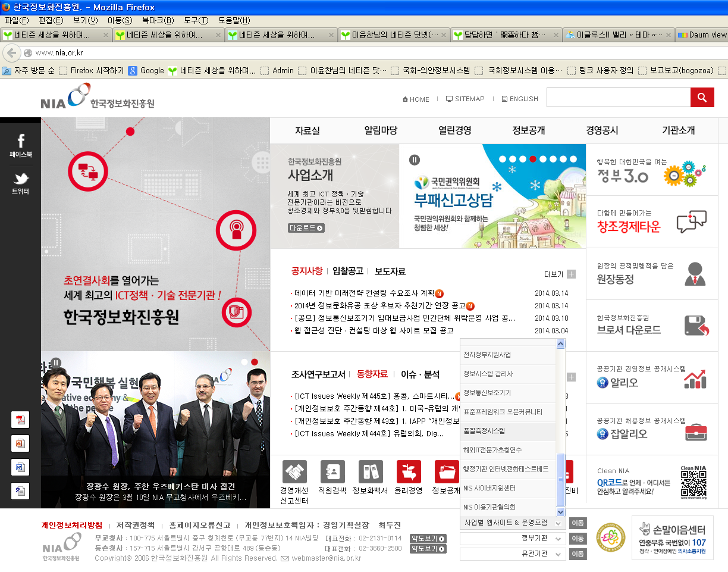Click the PowerPoint viewer download icon

20,443
